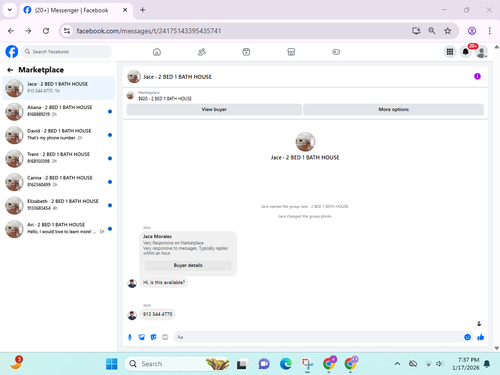Click the install app icon in address bar

pos(416,31)
